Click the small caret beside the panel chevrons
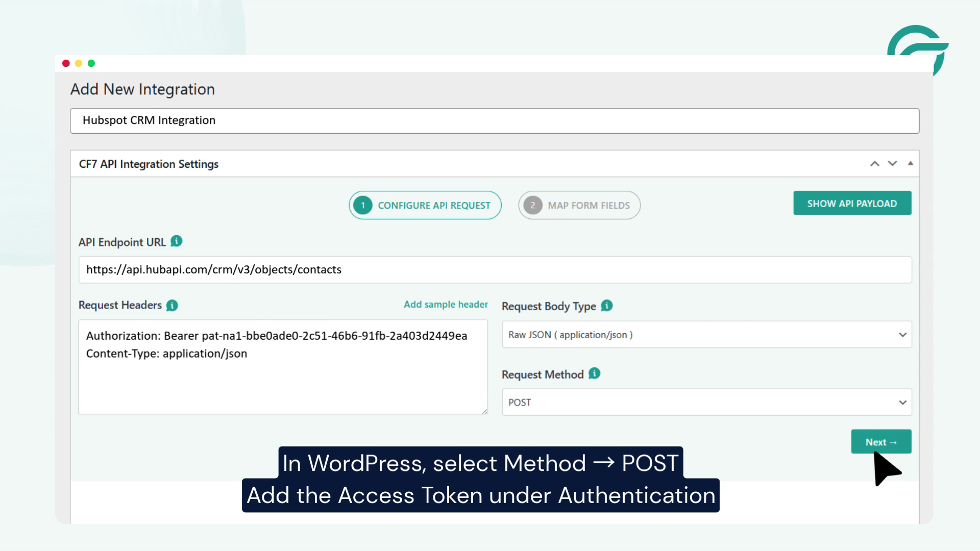This screenshot has height=551, width=980. coord(911,163)
